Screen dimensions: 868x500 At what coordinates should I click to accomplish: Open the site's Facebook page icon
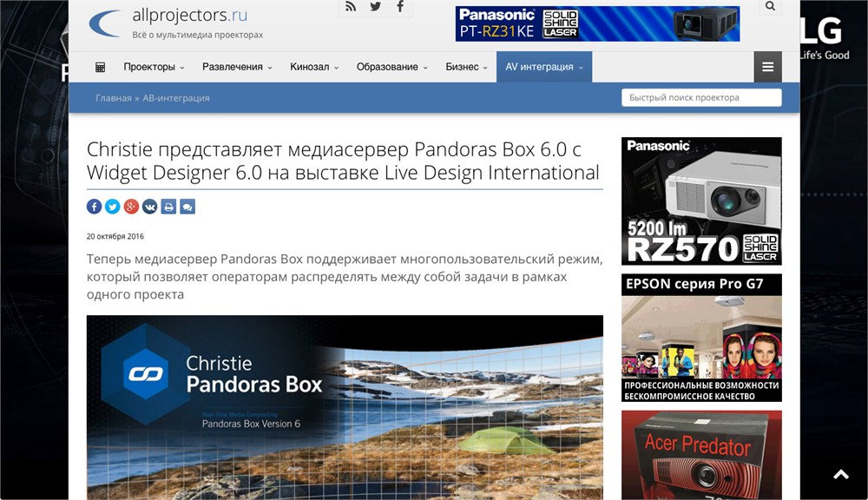(399, 7)
